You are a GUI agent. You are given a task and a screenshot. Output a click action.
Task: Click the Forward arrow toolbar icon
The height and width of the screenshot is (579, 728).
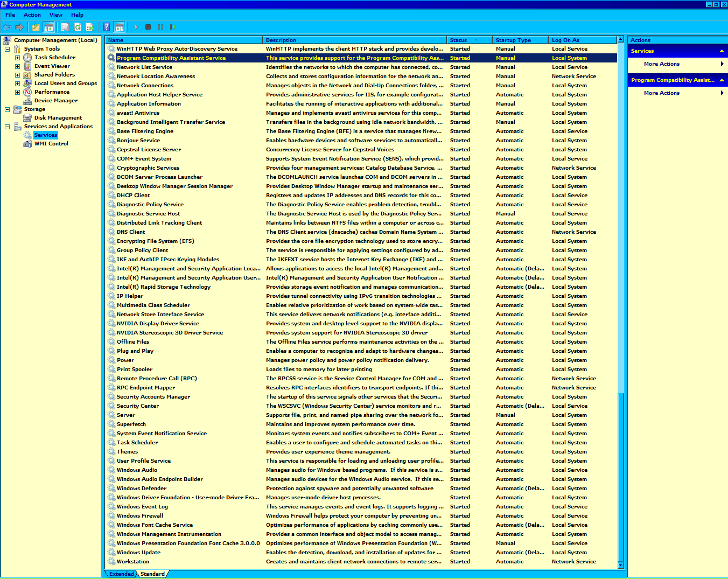point(19,27)
